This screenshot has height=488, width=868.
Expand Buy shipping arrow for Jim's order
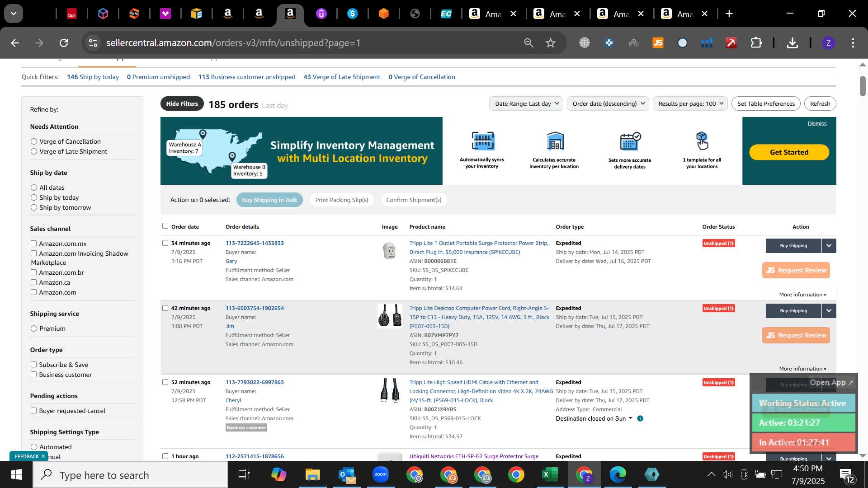pyautogui.click(x=829, y=311)
